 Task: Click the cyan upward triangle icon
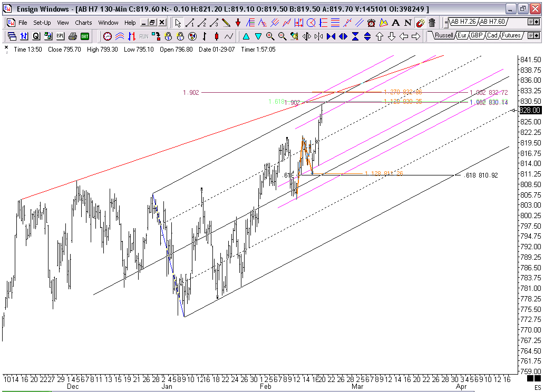coord(246,36)
